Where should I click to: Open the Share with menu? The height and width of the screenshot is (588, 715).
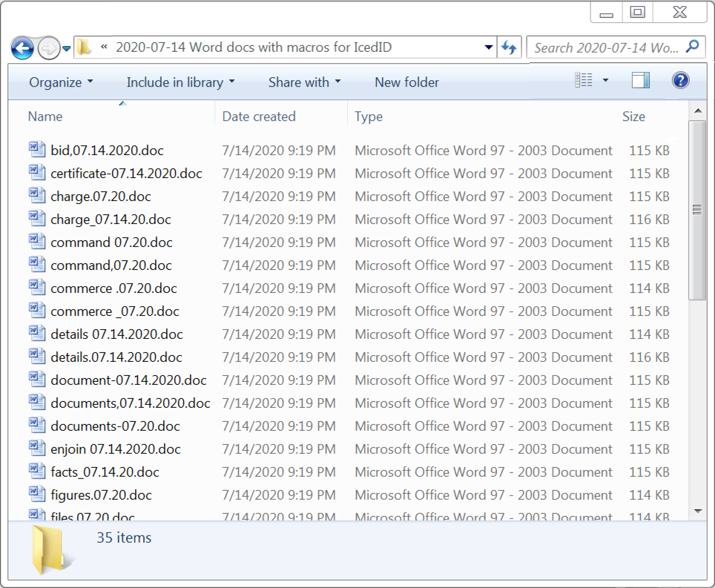pos(305,82)
